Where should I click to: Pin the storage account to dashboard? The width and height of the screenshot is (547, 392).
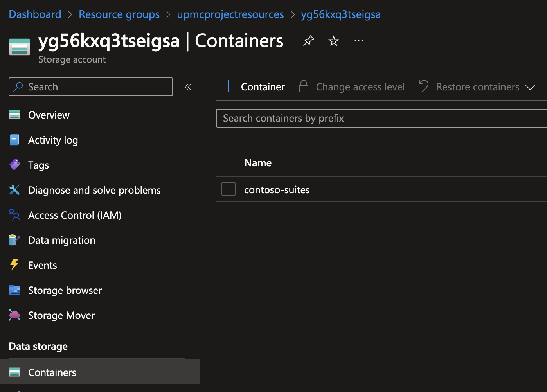point(309,41)
